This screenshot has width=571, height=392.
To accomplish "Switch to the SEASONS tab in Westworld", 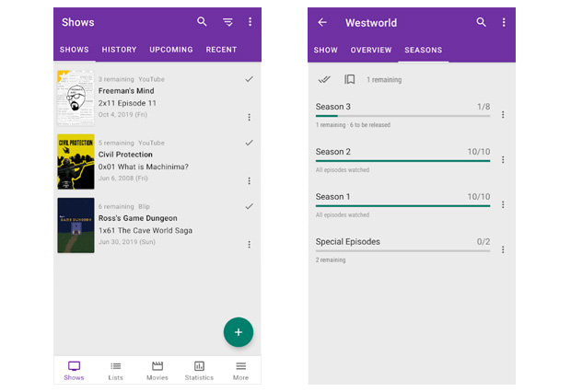I will click(423, 50).
